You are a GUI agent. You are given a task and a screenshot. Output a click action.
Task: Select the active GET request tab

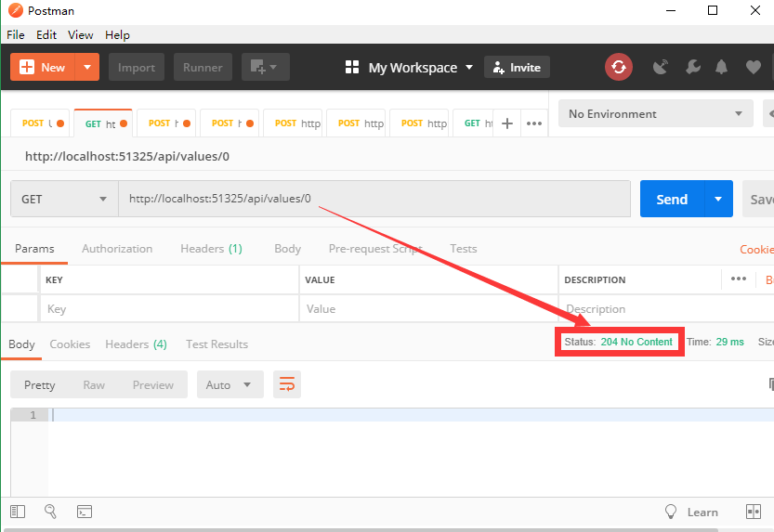103,123
